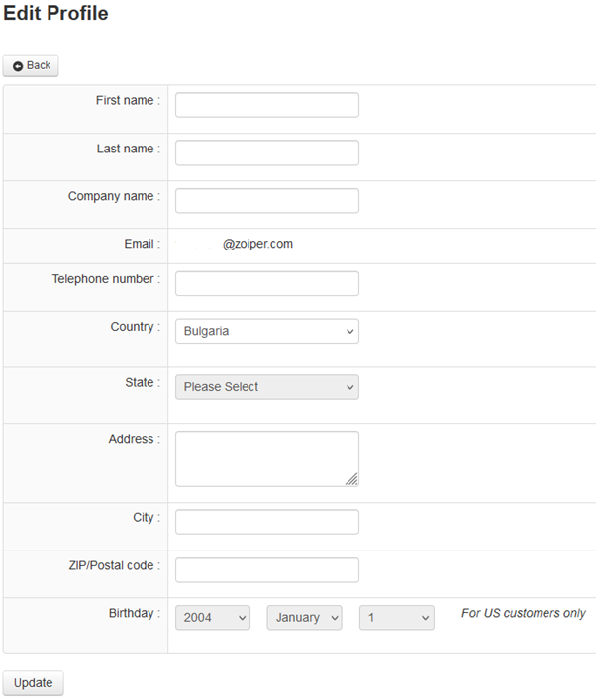Open the birthday year dropdown showing 2004
Image resolution: width=596 pixels, height=700 pixels.
[x=213, y=618]
